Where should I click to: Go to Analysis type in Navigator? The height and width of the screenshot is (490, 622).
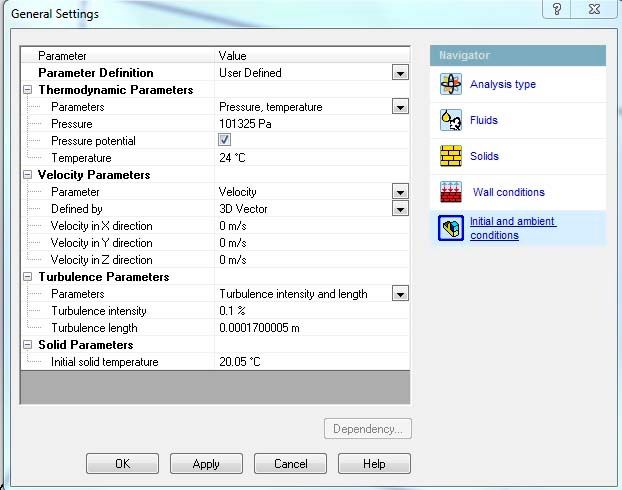point(503,84)
